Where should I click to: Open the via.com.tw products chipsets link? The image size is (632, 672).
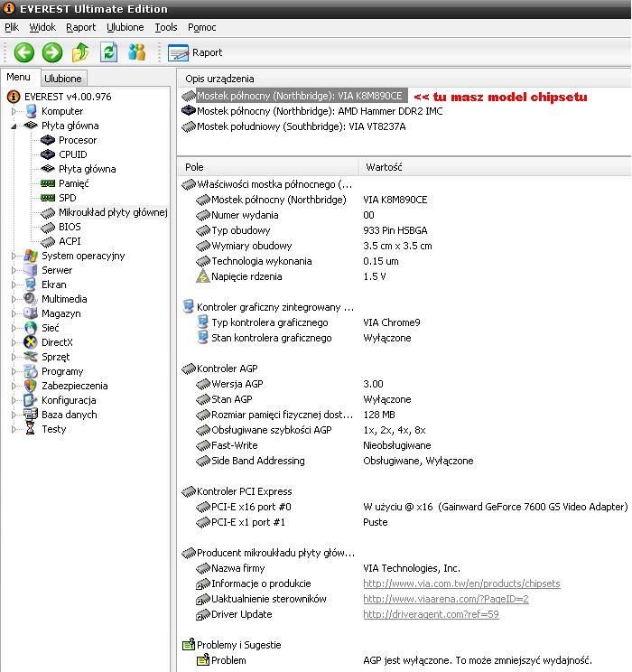click(x=461, y=583)
